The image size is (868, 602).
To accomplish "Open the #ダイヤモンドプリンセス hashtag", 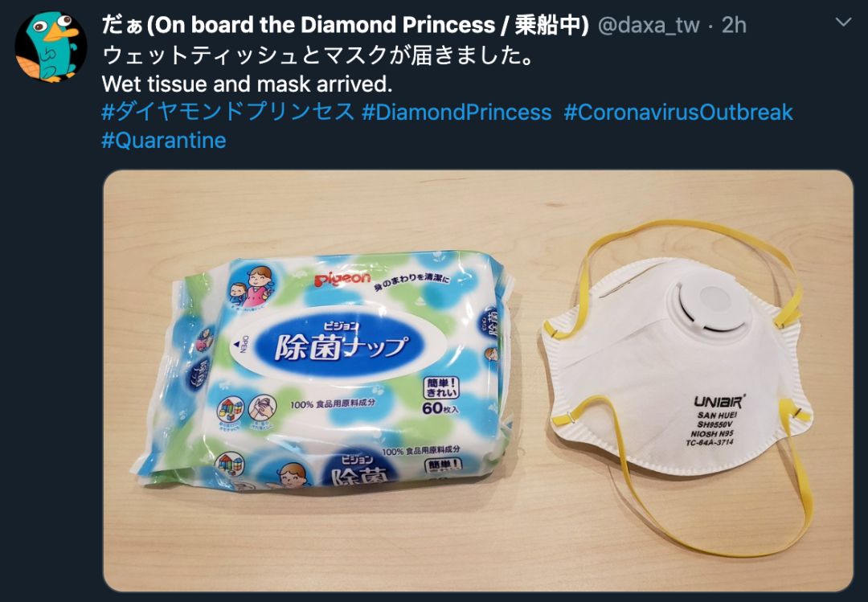I will (227, 112).
